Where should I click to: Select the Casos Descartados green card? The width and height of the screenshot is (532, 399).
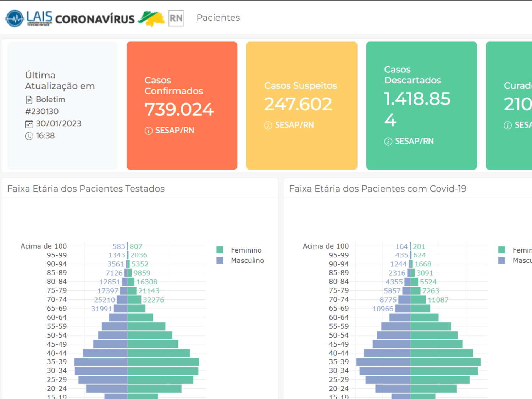pyautogui.click(x=421, y=106)
